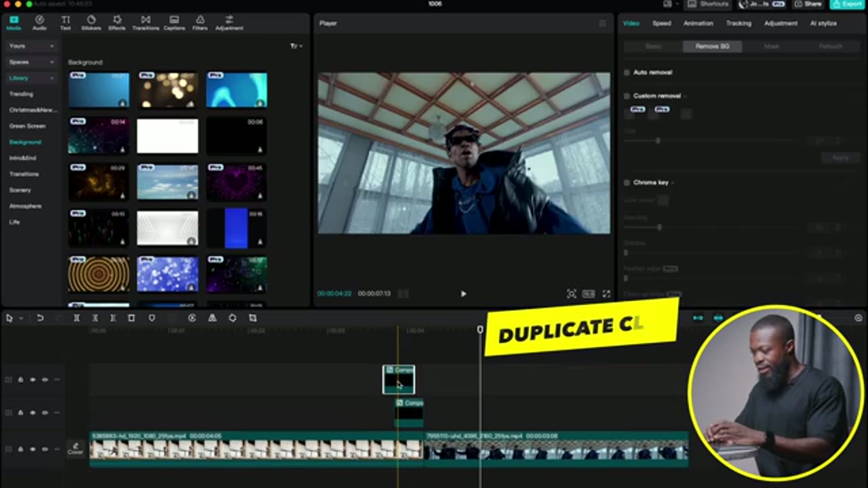Open the selection tool dropdown arrow

(21, 318)
